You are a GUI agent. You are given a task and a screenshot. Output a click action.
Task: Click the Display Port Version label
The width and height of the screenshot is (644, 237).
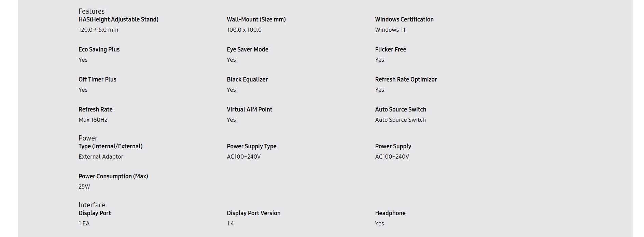[x=254, y=213]
